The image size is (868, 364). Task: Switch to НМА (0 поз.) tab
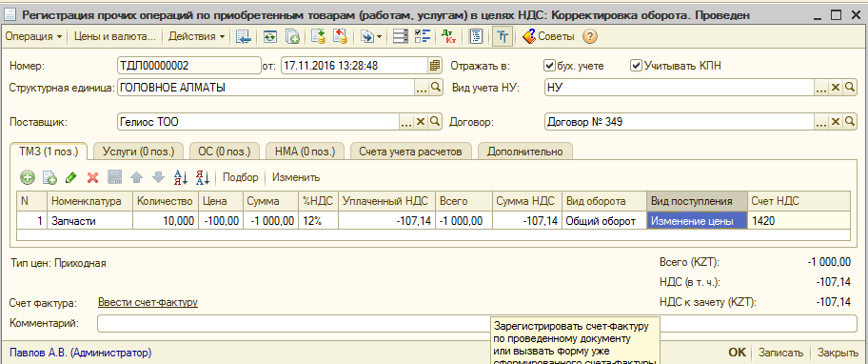tap(305, 152)
